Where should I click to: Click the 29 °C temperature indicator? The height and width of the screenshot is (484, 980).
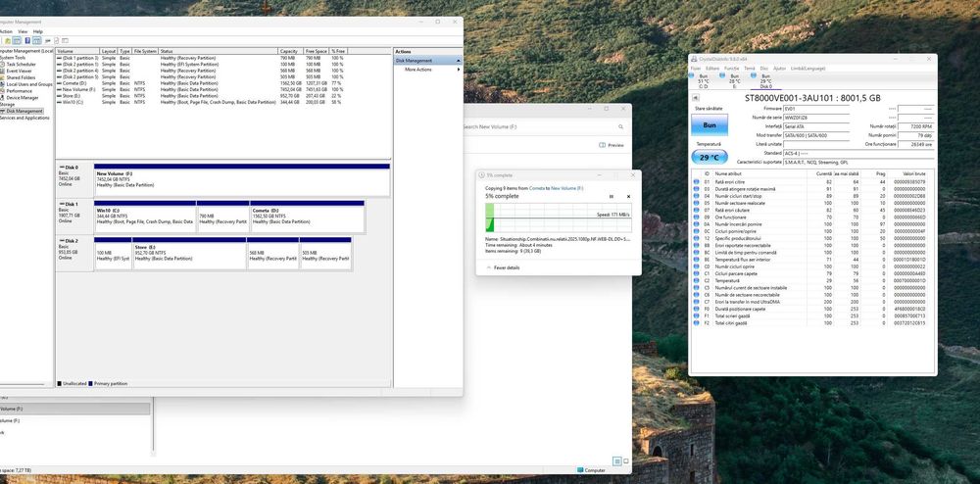click(x=710, y=157)
